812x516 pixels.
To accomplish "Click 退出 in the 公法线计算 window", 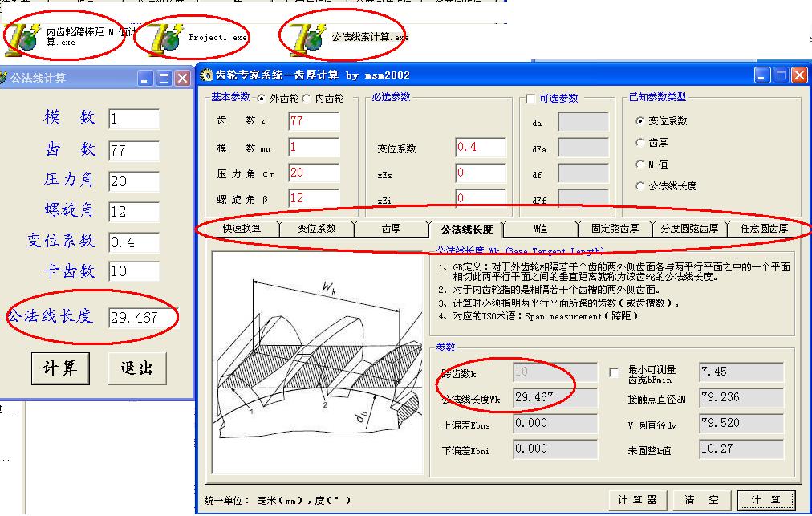I will click(136, 368).
